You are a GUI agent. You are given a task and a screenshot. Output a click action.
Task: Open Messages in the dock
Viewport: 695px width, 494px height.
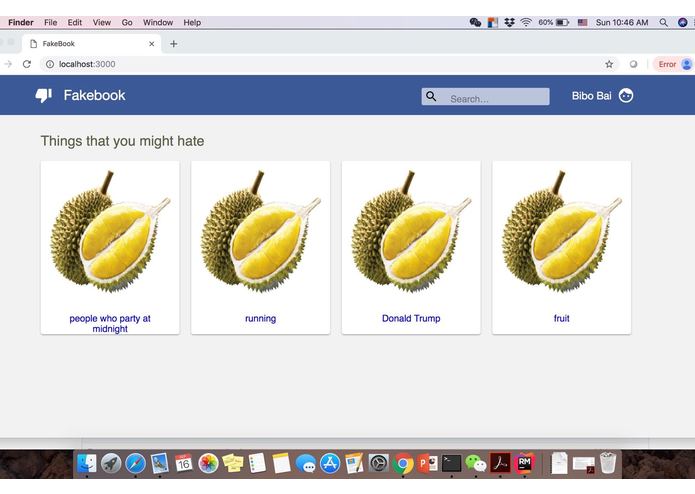(305, 463)
